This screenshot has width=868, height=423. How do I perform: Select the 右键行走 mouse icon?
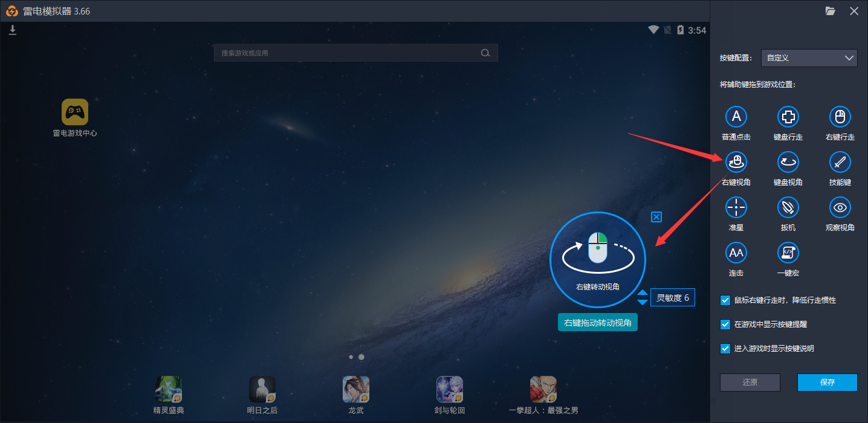840,117
